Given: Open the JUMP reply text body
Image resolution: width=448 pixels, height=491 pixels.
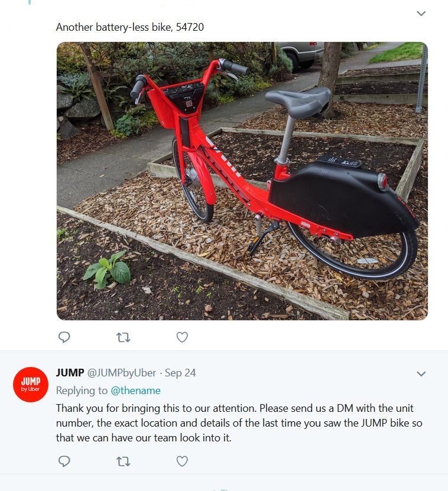Looking at the screenshot, I should pos(239,422).
